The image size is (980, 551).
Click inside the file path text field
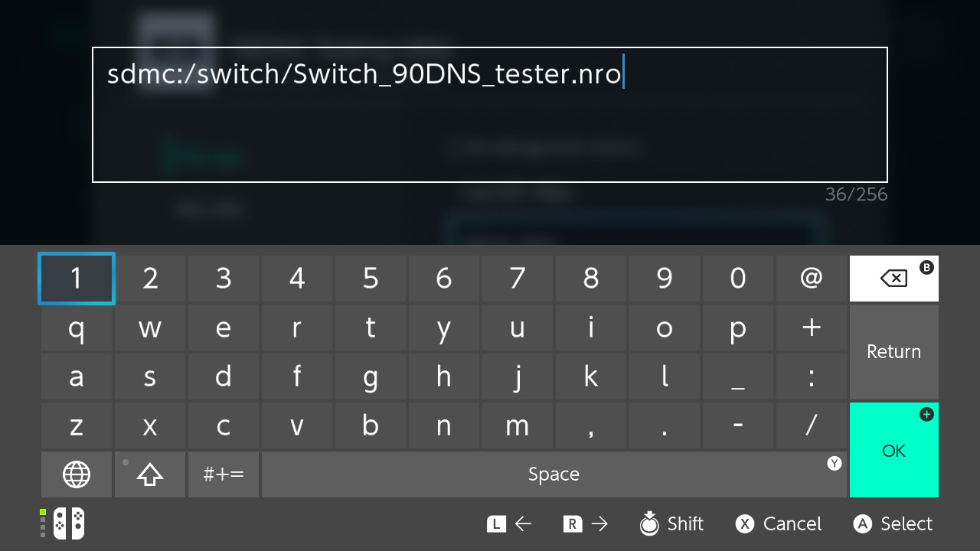(x=490, y=115)
